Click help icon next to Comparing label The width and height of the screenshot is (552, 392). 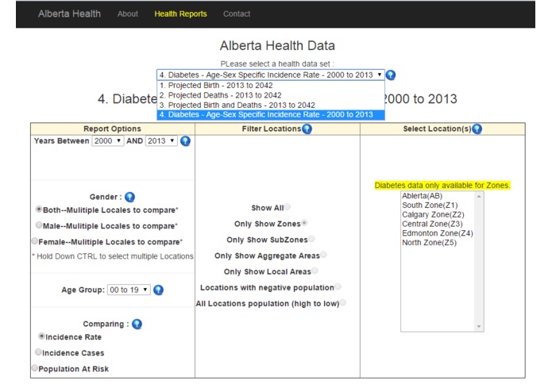137,324
